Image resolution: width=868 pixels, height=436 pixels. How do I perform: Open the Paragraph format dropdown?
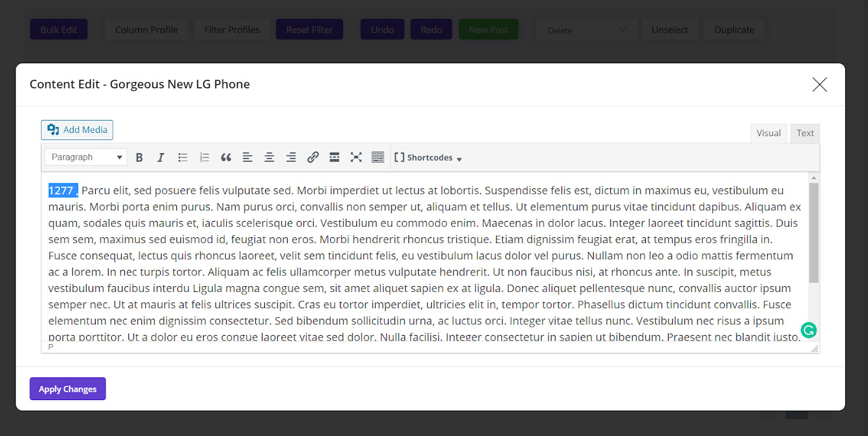tap(86, 157)
